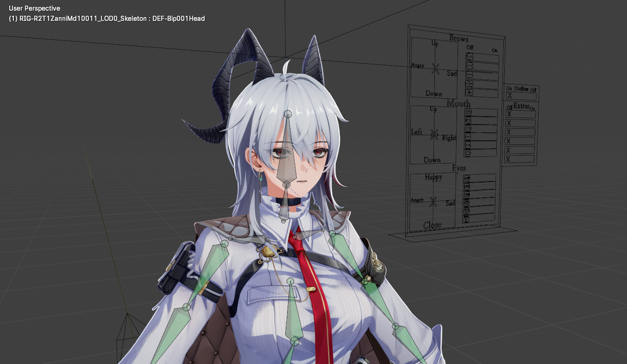Click the Close control in the Eyes panel
Viewport: 627px width, 364px height.
(433, 225)
